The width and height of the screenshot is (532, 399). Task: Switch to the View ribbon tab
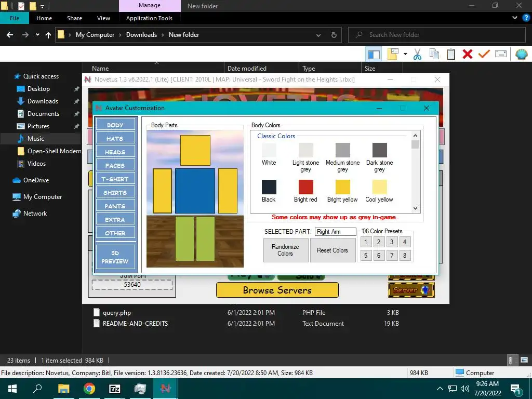click(x=103, y=18)
